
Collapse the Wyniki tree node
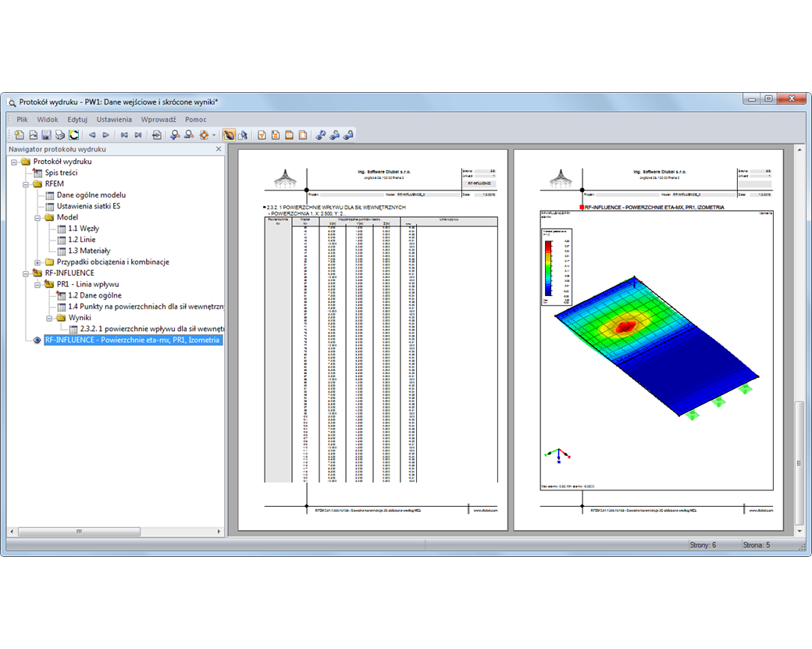(49, 318)
